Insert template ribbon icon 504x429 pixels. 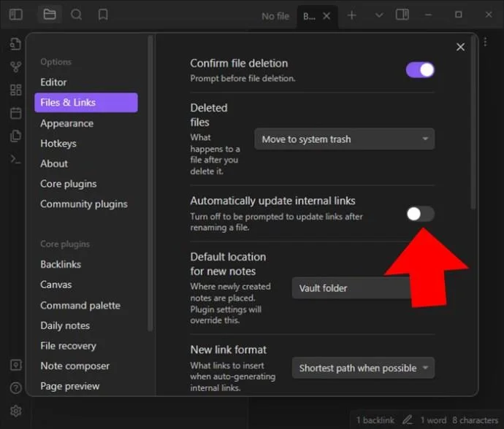pos(15,136)
